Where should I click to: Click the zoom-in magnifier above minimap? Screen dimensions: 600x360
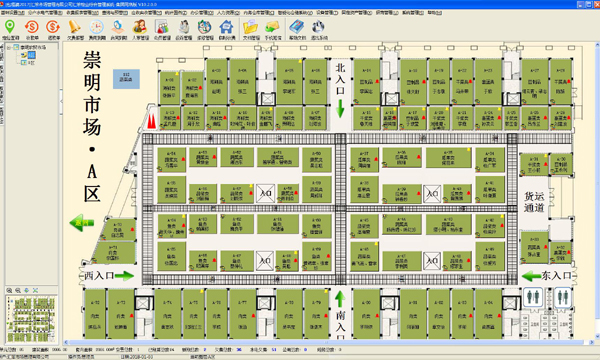pyautogui.click(x=9, y=291)
